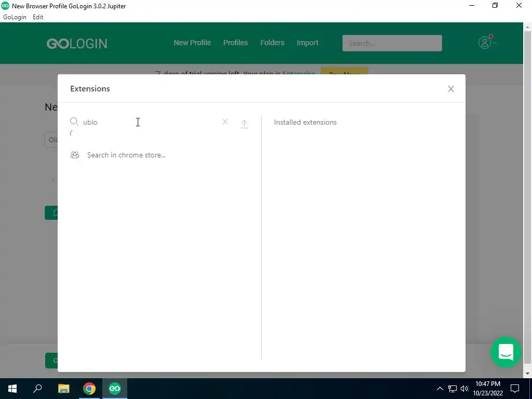Click the GoLogin logo
This screenshot has width=532, height=399.
[77, 44]
